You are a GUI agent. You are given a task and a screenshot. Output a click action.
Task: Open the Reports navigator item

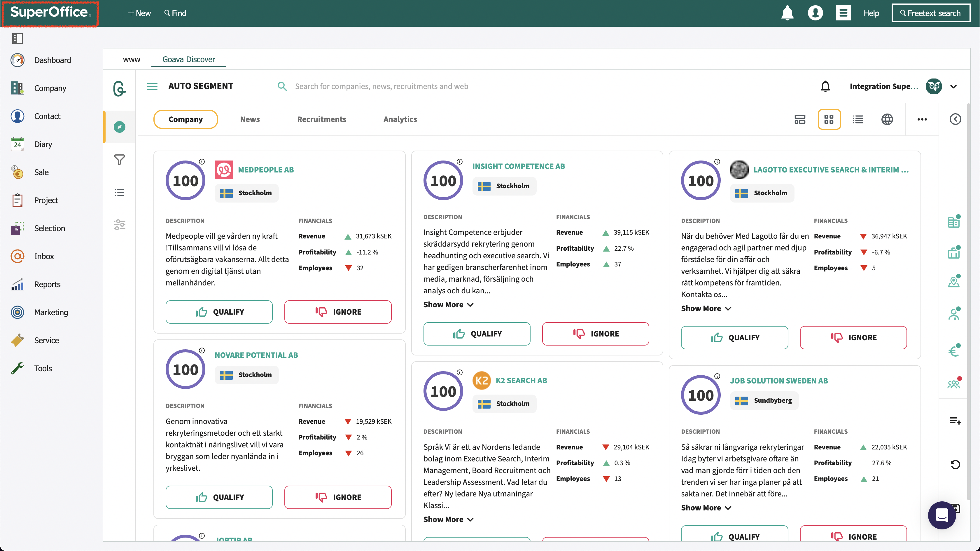(x=36, y=284)
